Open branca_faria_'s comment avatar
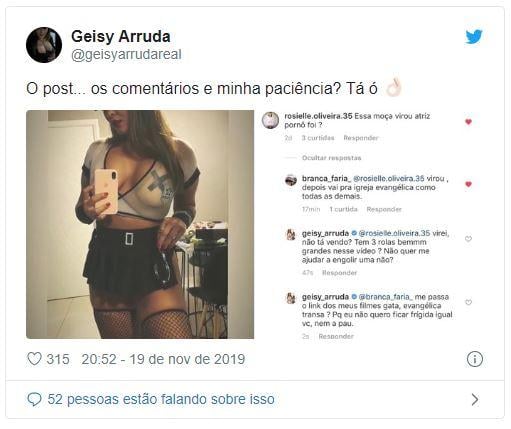 [x=291, y=180]
